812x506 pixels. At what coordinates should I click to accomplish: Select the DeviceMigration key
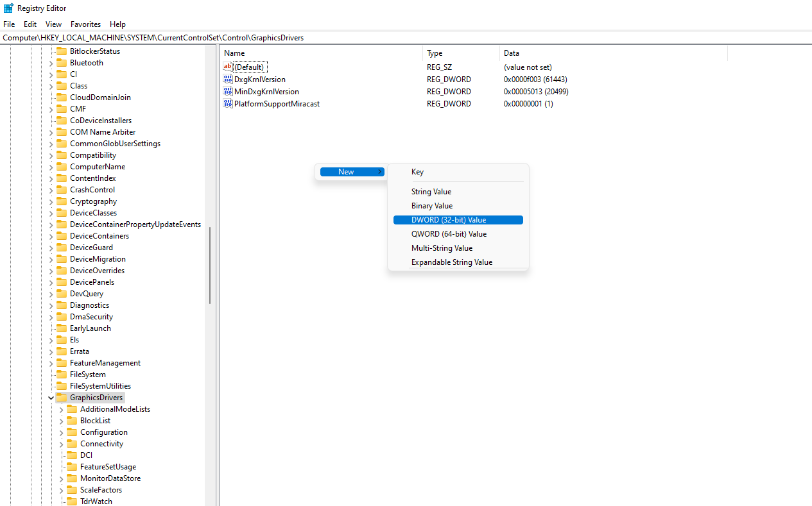98,259
